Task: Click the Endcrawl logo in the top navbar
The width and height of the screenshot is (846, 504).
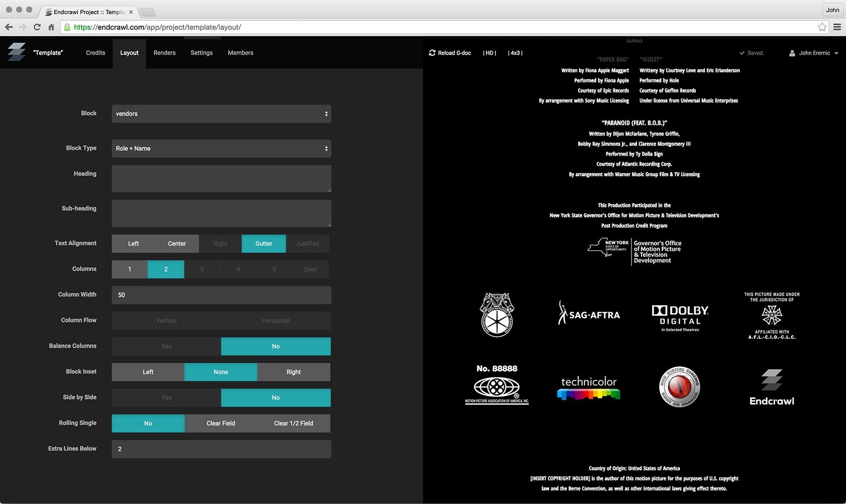Action: 17,52
